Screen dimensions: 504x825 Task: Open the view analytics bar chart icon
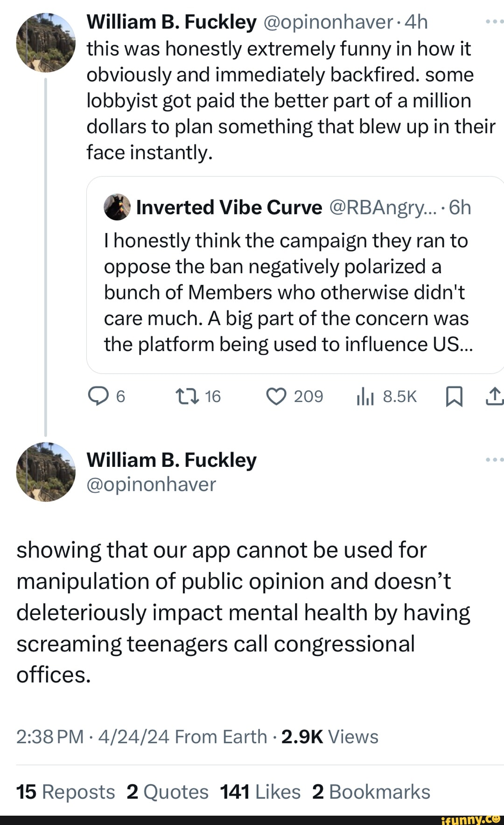[365, 397]
